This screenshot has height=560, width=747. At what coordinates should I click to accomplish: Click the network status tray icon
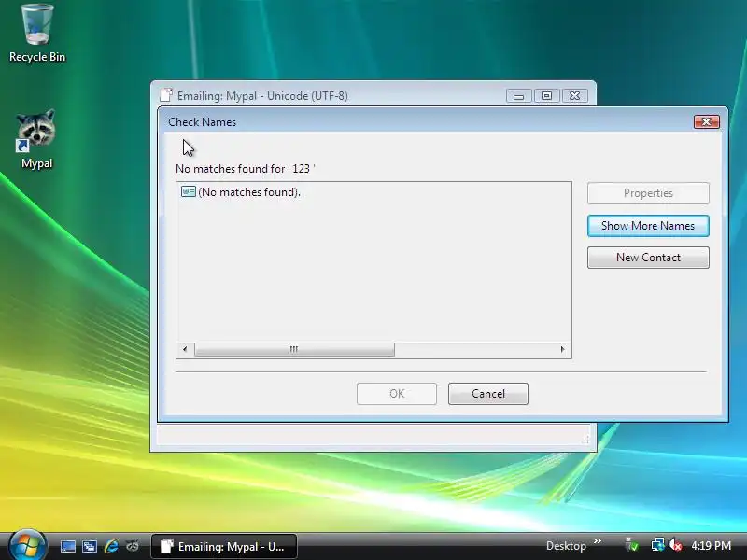[657, 545]
